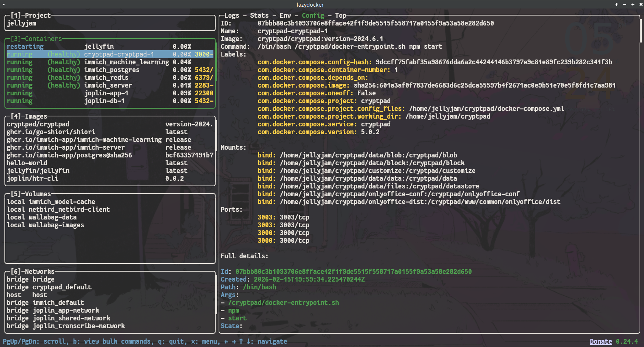This screenshot has width=644, height=347.
Task: Select the immich_server container
Action: point(110,85)
